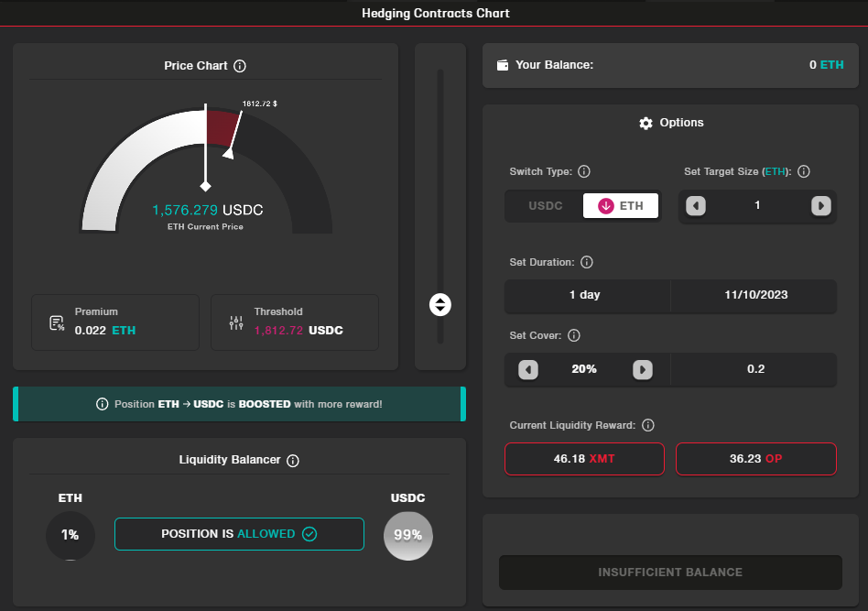Switch type to USDC

coord(546,206)
